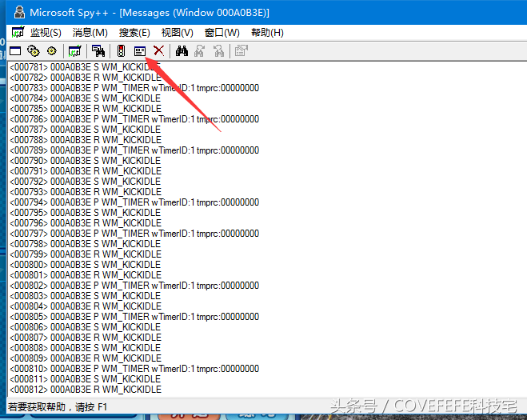Click the status bar help text 请按 F1
This screenshot has height=420, width=527.
click(x=91, y=407)
